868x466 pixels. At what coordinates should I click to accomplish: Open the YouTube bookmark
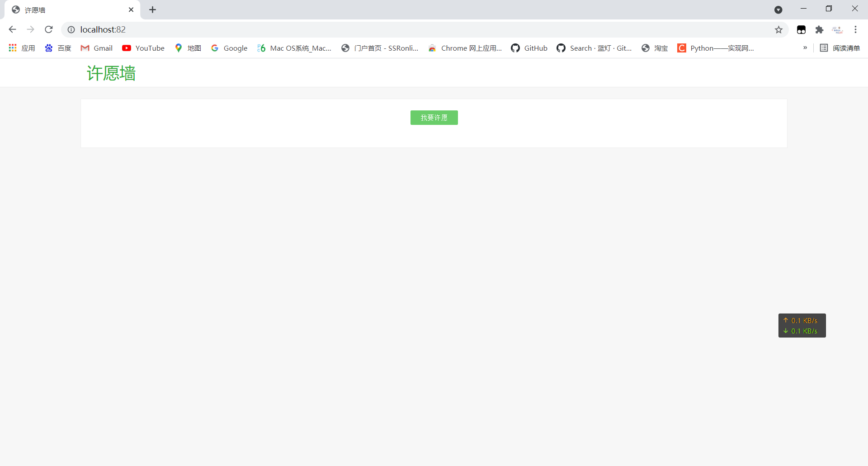[143, 48]
